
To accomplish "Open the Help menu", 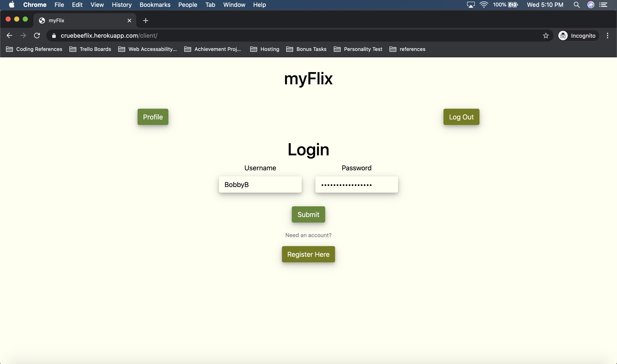I will [259, 5].
